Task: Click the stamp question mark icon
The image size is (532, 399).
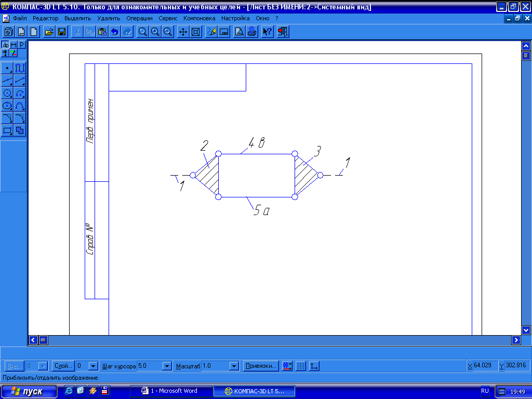Action: point(252,32)
